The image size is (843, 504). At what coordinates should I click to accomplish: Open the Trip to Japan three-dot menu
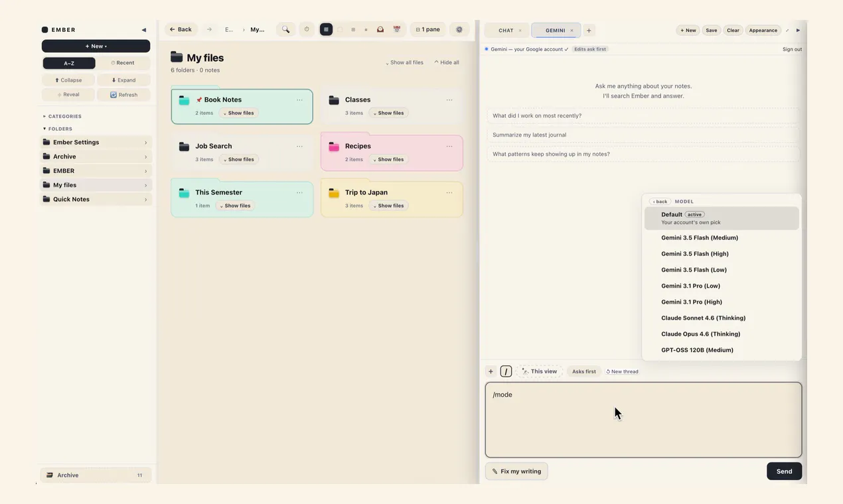[x=450, y=193]
